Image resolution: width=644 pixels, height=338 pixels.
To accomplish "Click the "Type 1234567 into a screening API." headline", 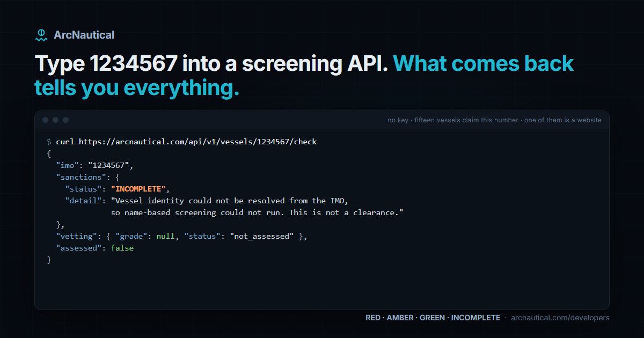I will click(211, 64).
